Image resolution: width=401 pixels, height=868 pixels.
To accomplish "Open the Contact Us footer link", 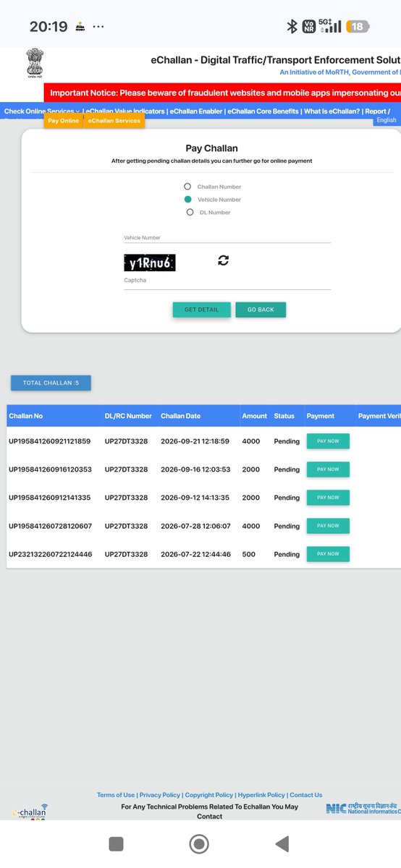I will click(306, 795).
